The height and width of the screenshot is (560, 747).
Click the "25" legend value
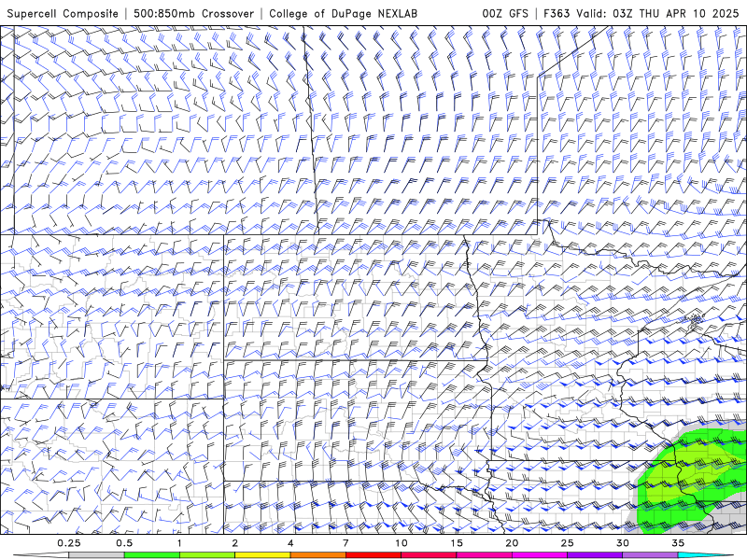[x=568, y=543]
